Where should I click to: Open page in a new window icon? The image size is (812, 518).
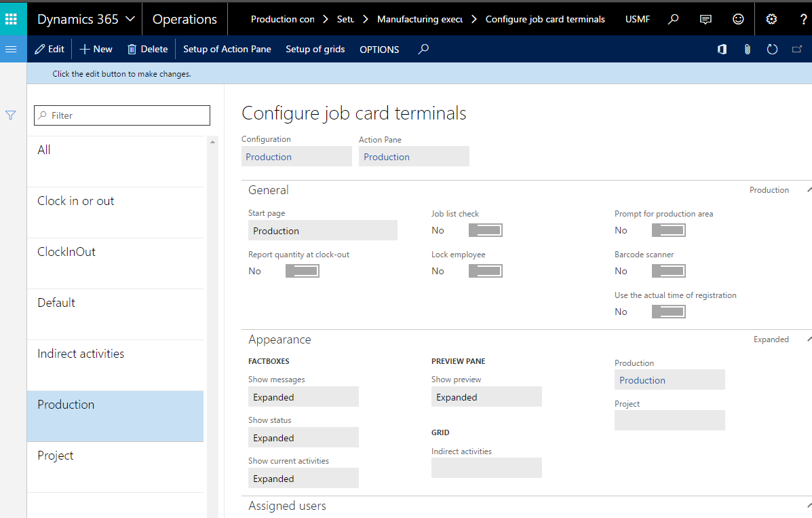coord(797,49)
